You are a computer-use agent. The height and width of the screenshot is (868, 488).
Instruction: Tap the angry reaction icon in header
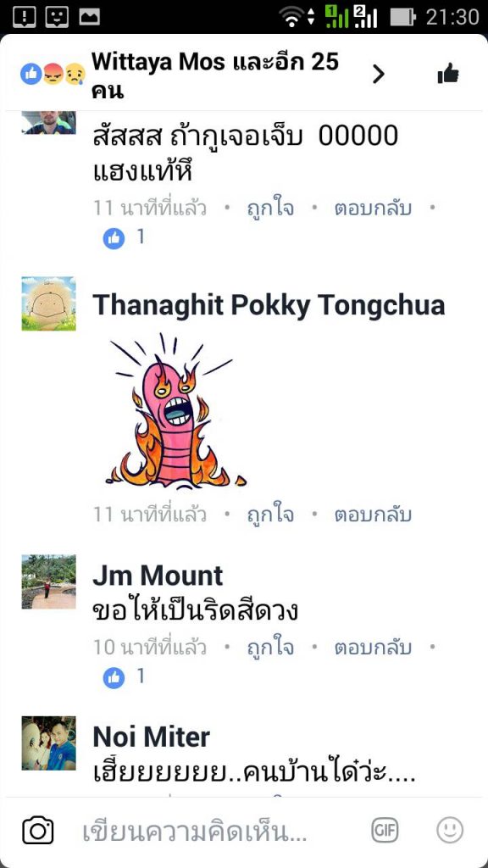coord(53,74)
